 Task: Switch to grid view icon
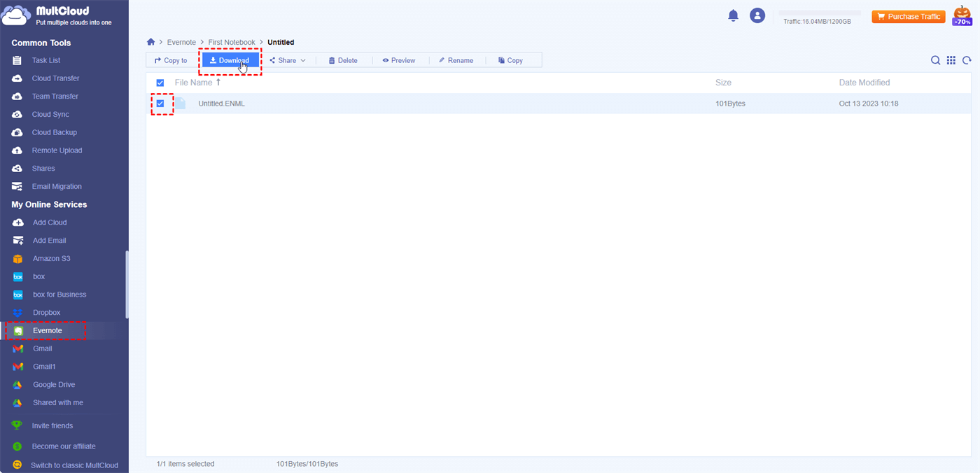[951, 60]
